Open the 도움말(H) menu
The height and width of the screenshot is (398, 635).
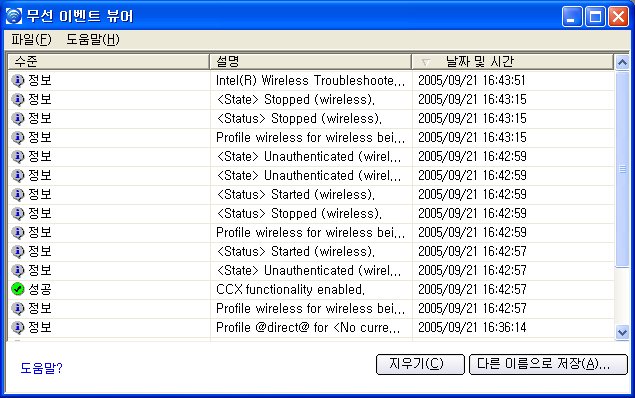point(93,40)
